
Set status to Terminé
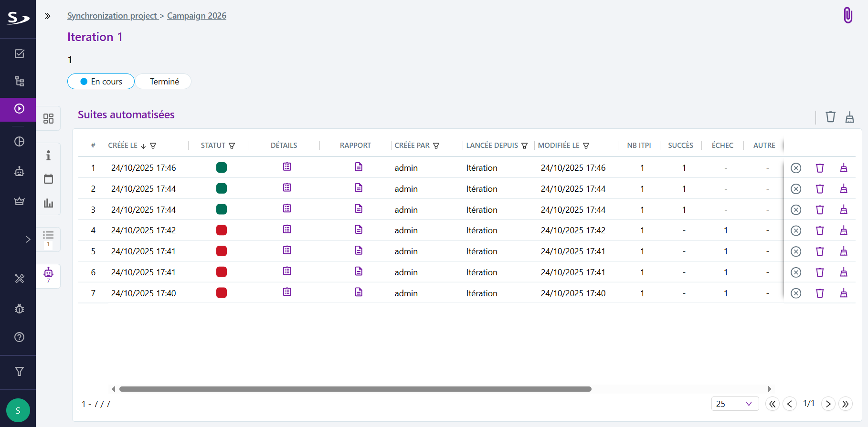[x=164, y=82]
